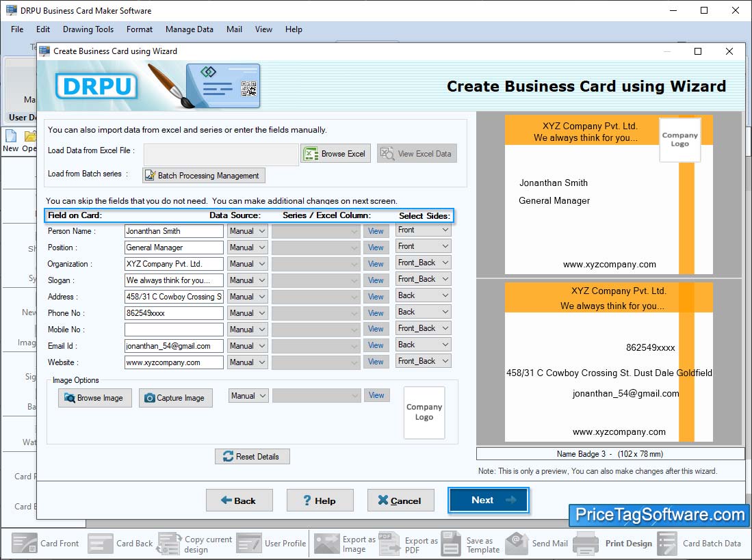Click the Print Design printer icon

(x=586, y=543)
